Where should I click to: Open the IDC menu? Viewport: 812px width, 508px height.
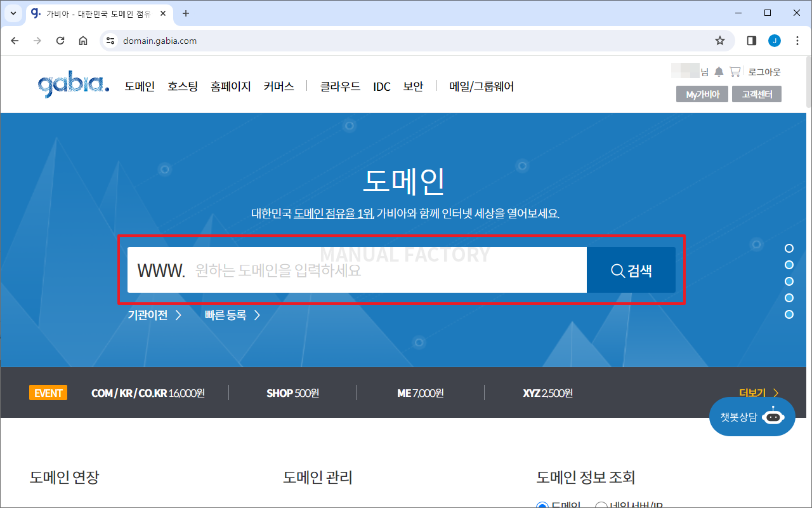point(382,86)
